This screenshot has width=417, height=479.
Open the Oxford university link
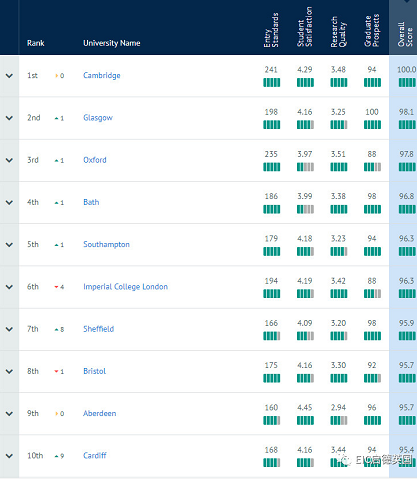click(95, 160)
